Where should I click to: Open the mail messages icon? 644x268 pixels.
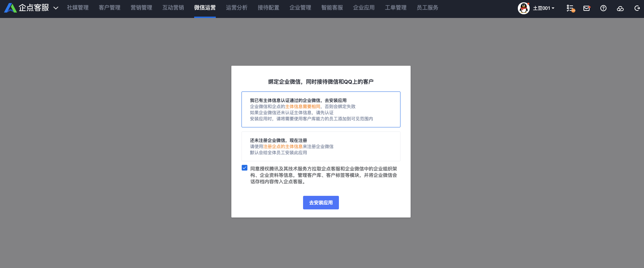coord(587,8)
